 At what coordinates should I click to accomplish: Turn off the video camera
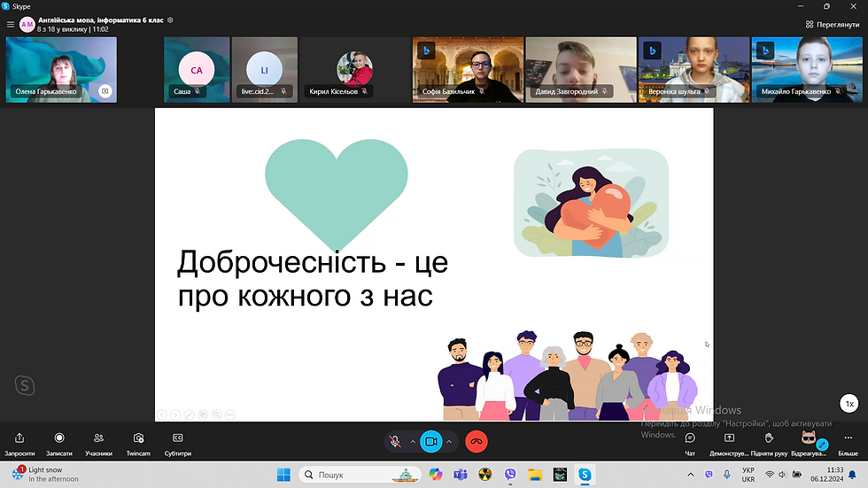coord(431,442)
